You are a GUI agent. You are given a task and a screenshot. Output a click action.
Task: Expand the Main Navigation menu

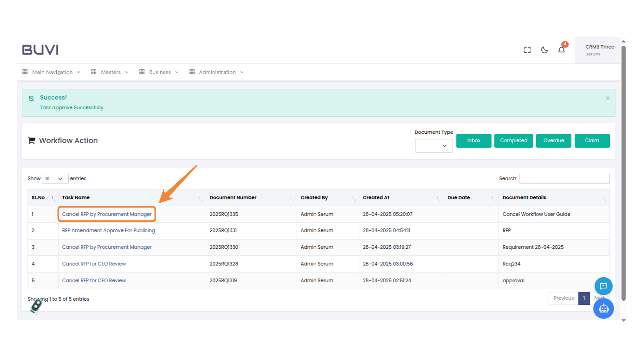pos(52,72)
